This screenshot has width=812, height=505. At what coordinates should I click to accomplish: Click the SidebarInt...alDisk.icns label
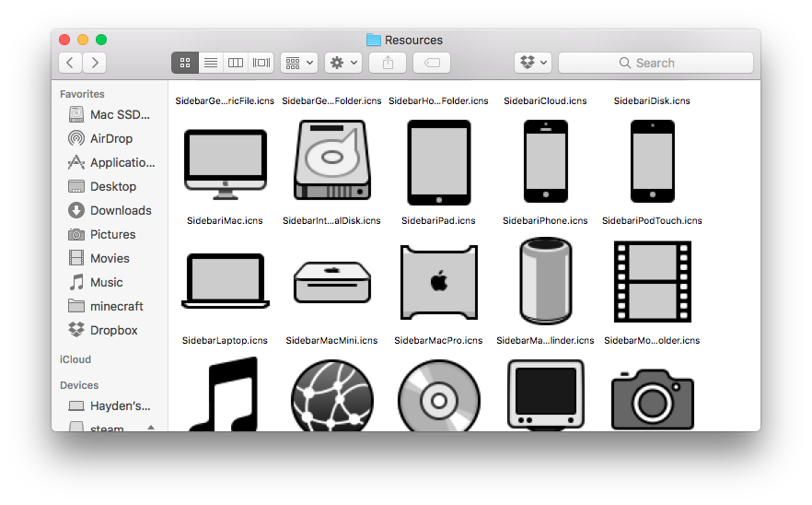tap(331, 220)
